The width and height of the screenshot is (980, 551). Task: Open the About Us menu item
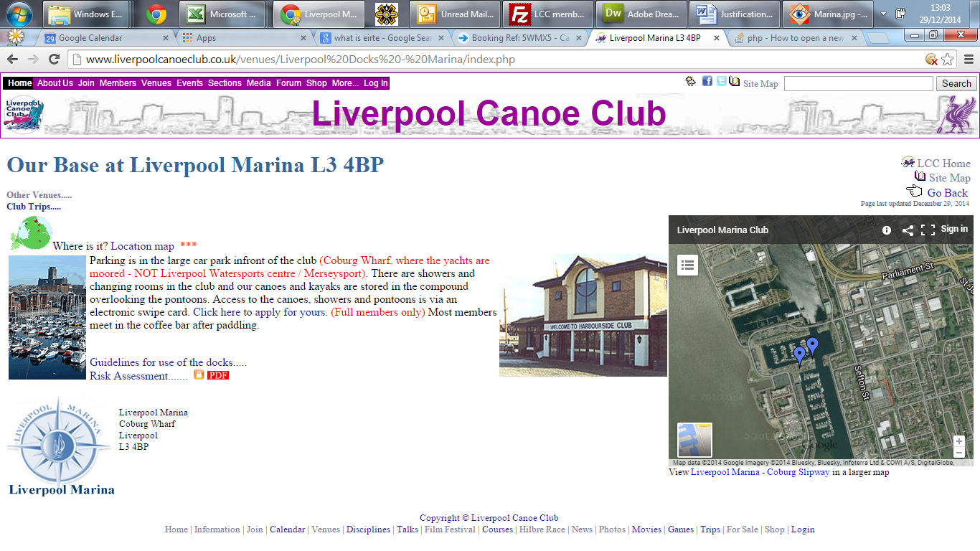click(55, 83)
